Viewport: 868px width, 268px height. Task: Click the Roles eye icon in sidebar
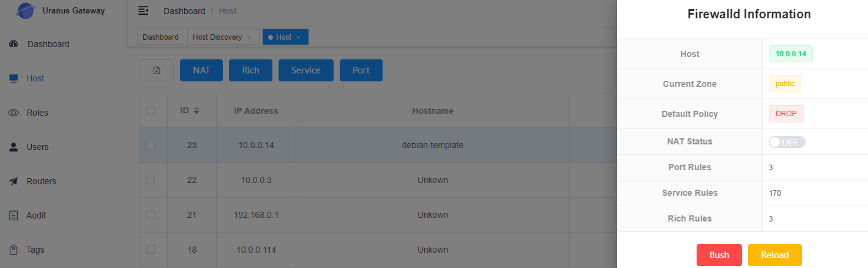13,113
